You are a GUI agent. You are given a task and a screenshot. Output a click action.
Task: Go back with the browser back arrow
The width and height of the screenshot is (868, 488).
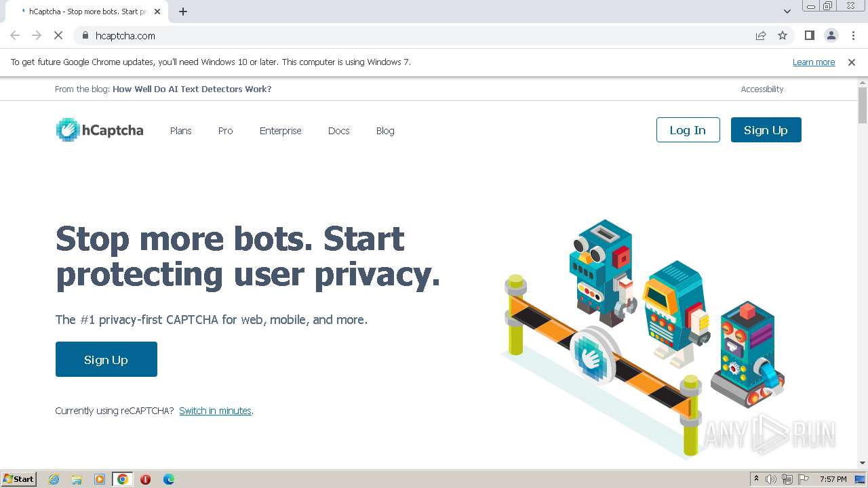[x=15, y=35]
